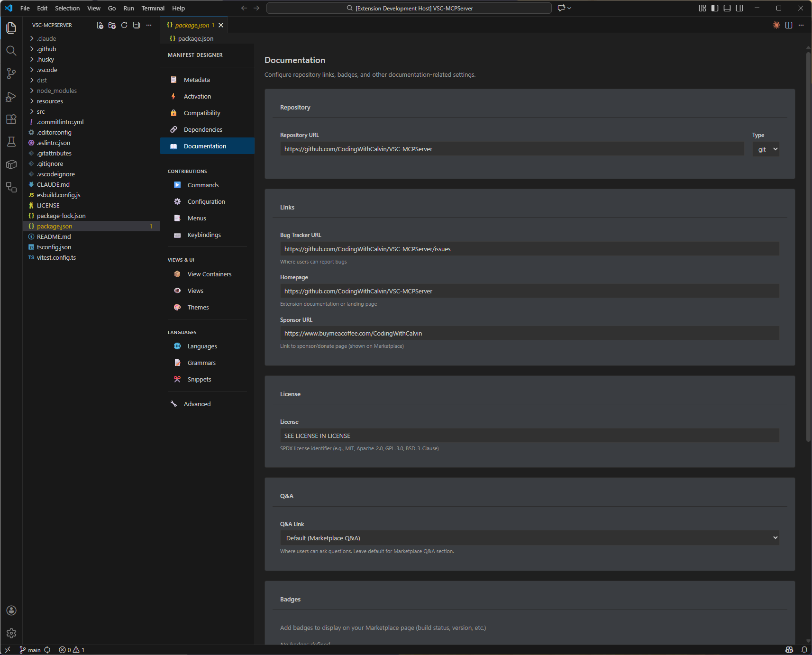Open the Q&A Link dropdown

529,537
